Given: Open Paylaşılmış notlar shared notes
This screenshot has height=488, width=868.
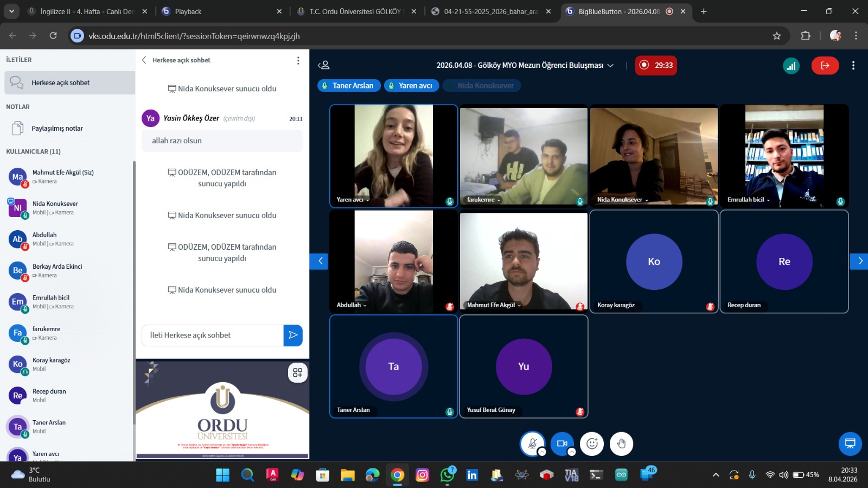Looking at the screenshot, I should click(57, 129).
